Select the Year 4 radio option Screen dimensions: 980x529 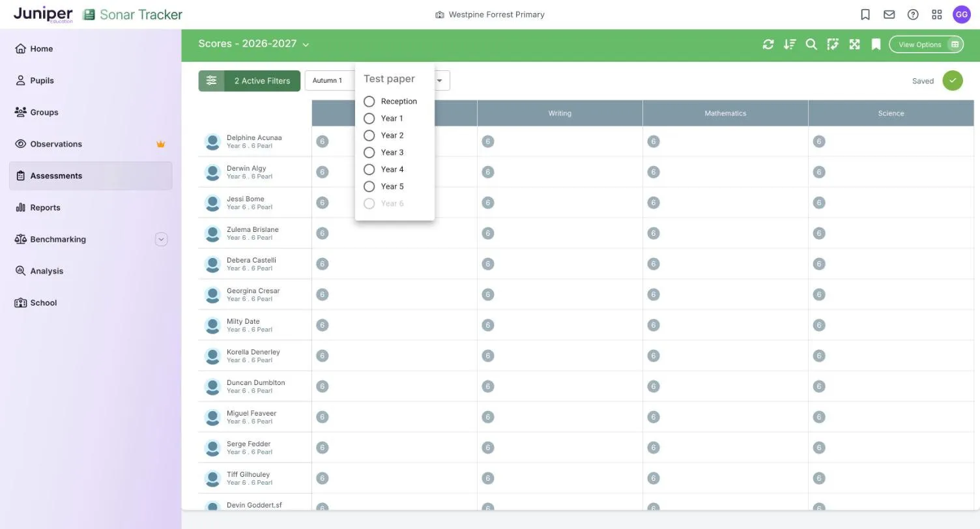coord(369,169)
